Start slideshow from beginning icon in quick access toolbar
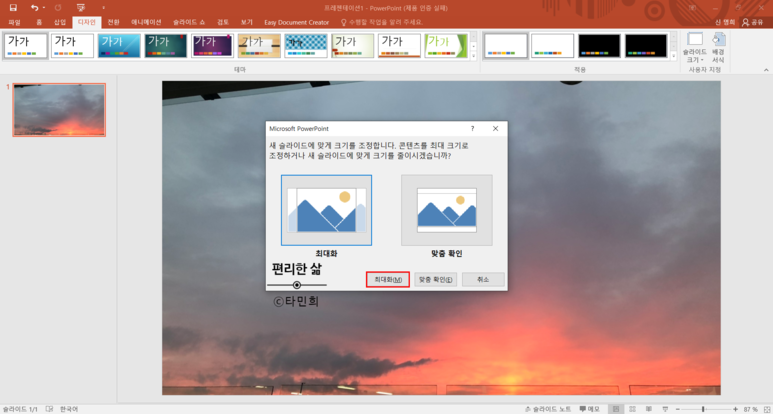The width and height of the screenshot is (773, 414). [81, 7]
